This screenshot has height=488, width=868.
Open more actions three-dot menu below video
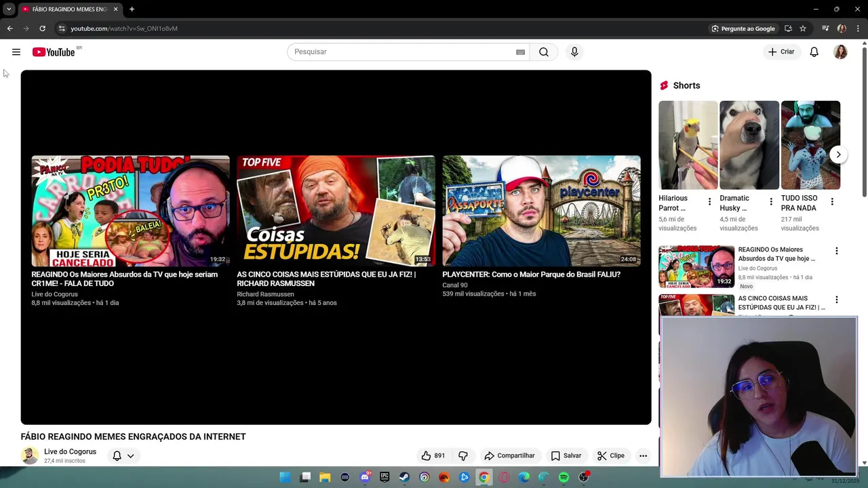coord(643,455)
